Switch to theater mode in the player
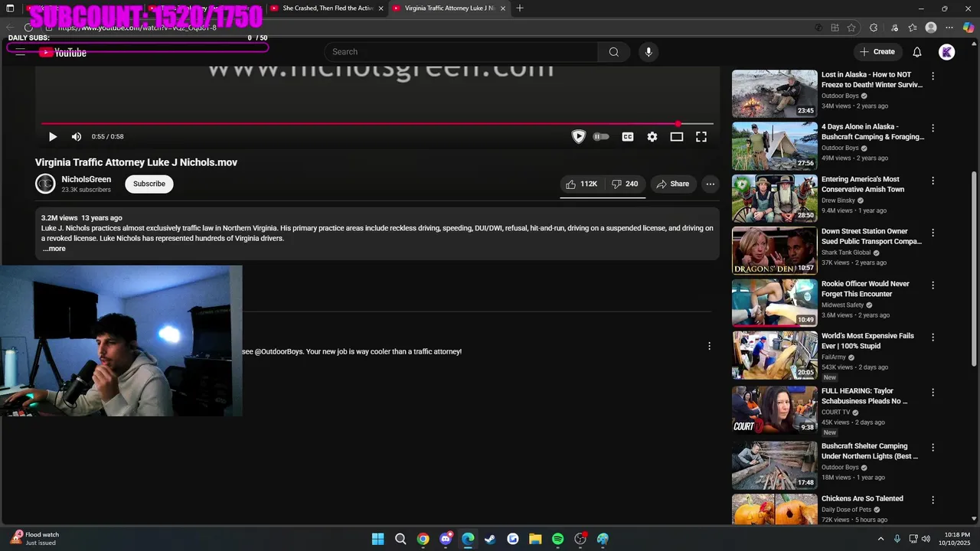The width and height of the screenshot is (980, 551). tap(677, 137)
